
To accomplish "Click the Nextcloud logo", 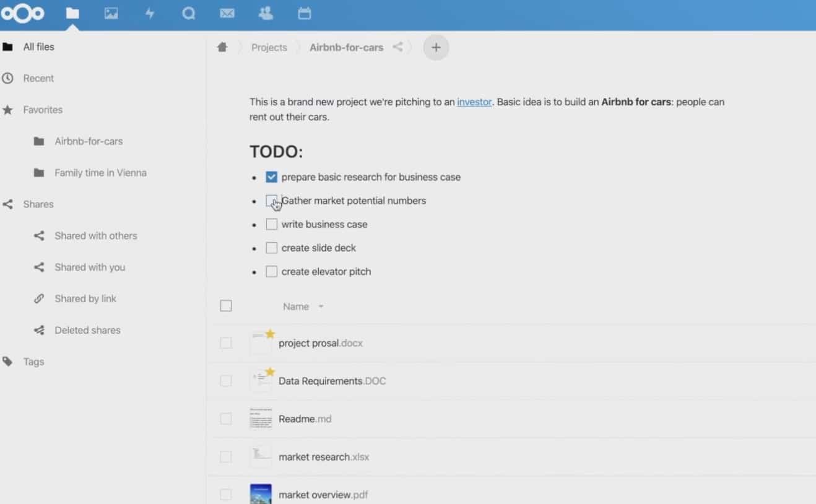I will pyautogui.click(x=22, y=13).
